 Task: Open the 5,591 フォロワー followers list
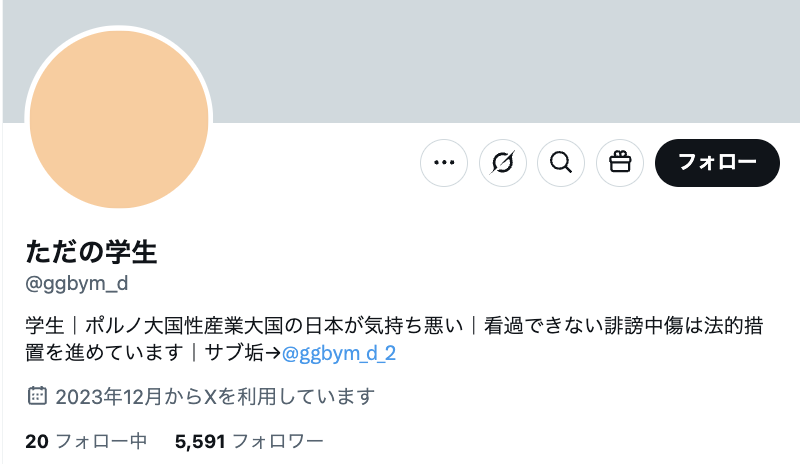pos(249,442)
